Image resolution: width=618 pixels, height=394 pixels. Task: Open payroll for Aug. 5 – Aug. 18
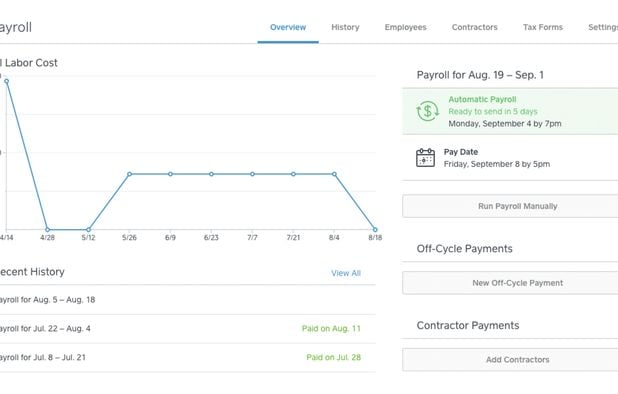(188, 300)
